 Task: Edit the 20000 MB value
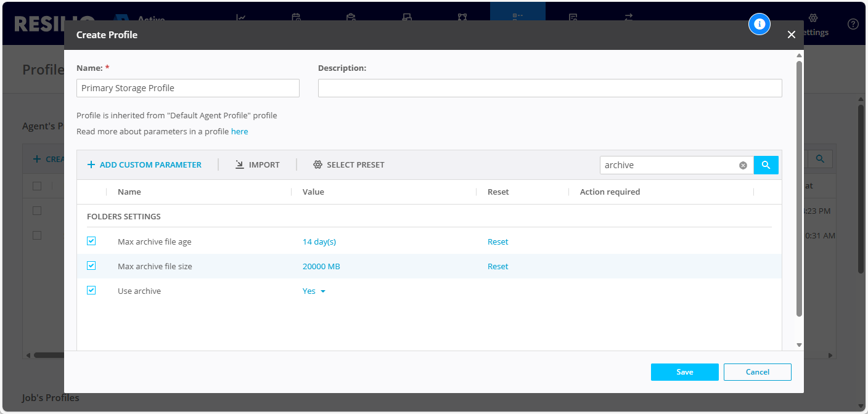321,267
